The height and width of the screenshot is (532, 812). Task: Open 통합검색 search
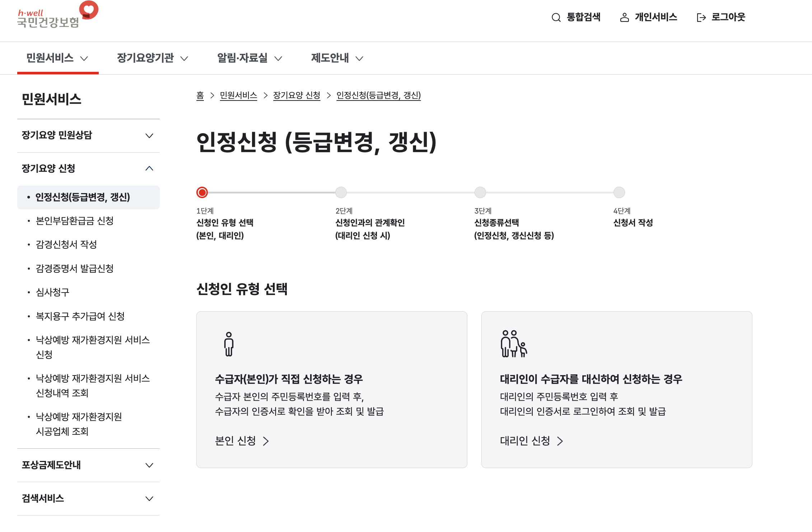576,17
